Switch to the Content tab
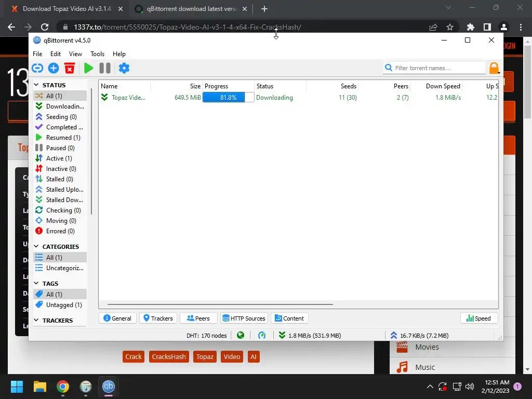The image size is (532, 399). point(289,318)
